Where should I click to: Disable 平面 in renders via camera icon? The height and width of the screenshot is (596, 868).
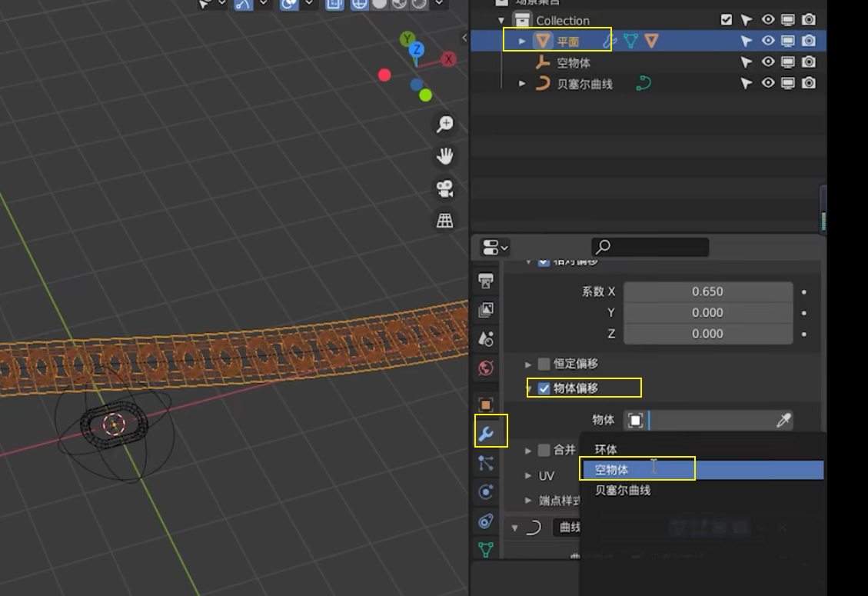tap(809, 41)
